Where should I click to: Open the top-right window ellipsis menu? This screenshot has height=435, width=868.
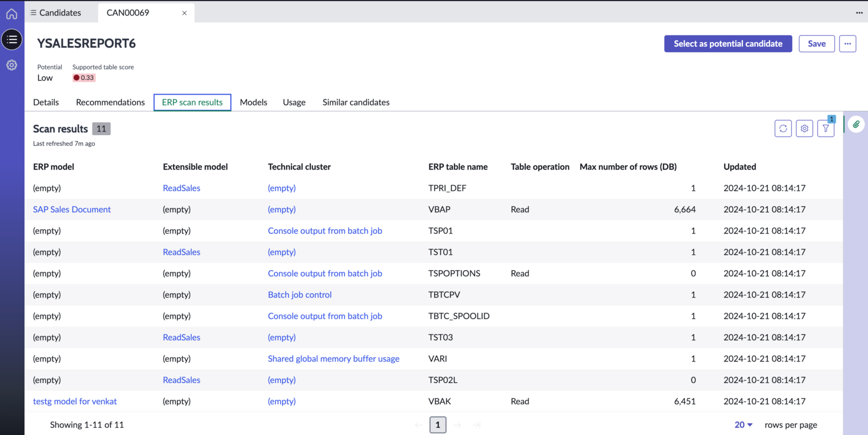pos(859,12)
